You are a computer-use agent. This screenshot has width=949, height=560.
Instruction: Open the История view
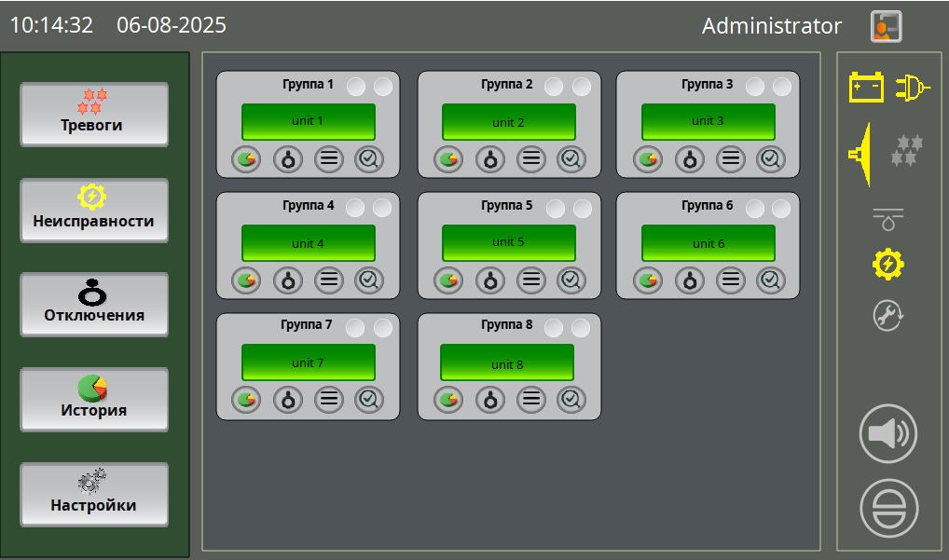point(93,399)
